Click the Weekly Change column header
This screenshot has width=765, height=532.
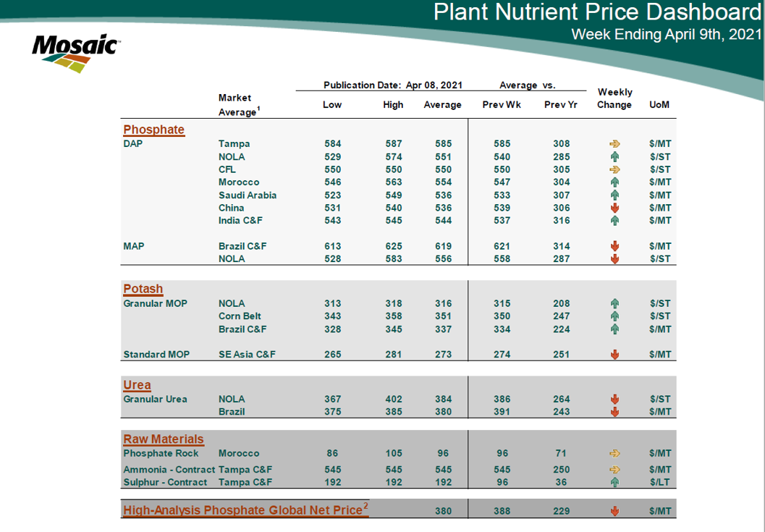[x=614, y=98]
